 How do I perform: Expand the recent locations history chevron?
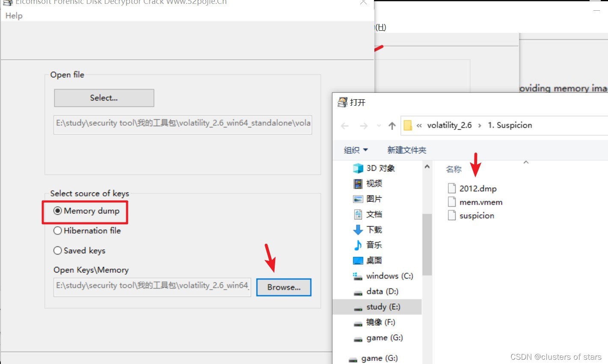point(378,125)
